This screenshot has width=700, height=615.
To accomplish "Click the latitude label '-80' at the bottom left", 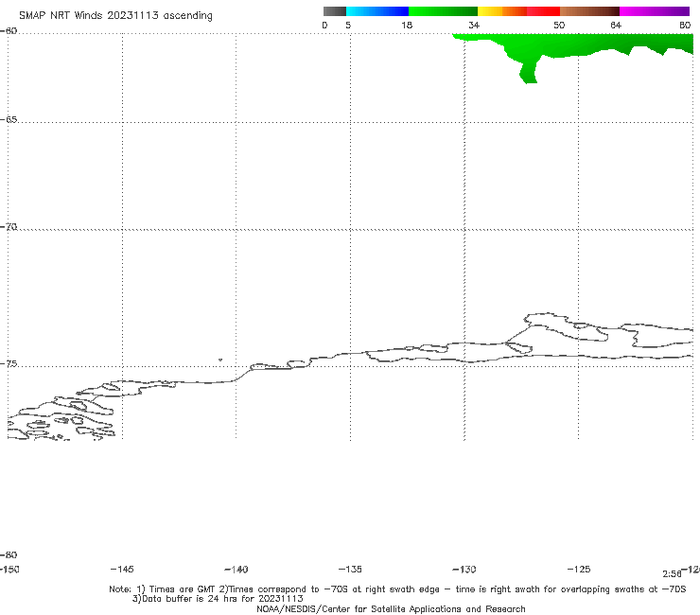I will [x=9, y=554].
